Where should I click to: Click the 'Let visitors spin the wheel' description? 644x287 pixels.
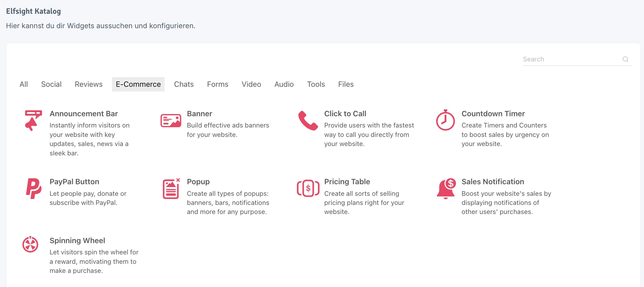94,261
